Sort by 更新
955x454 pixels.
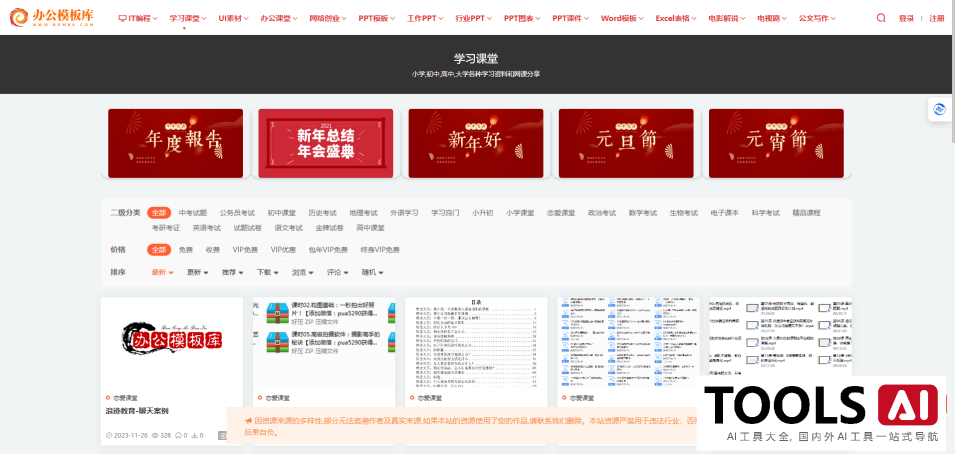198,272
